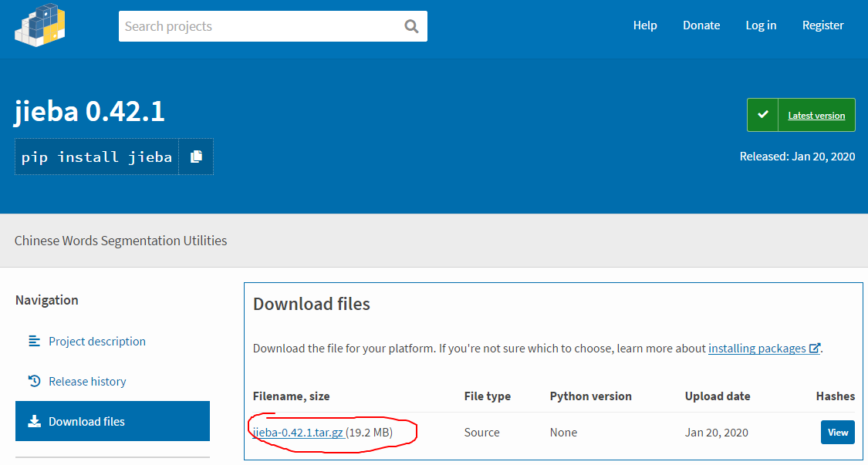The width and height of the screenshot is (868, 465).
Task: Focus the Search projects field
Action: click(273, 26)
